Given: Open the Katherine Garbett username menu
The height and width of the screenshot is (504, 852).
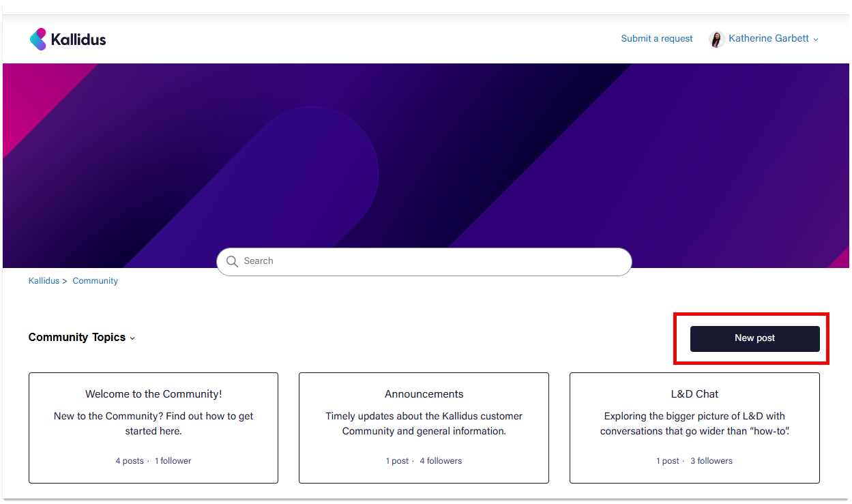Looking at the screenshot, I should point(768,39).
